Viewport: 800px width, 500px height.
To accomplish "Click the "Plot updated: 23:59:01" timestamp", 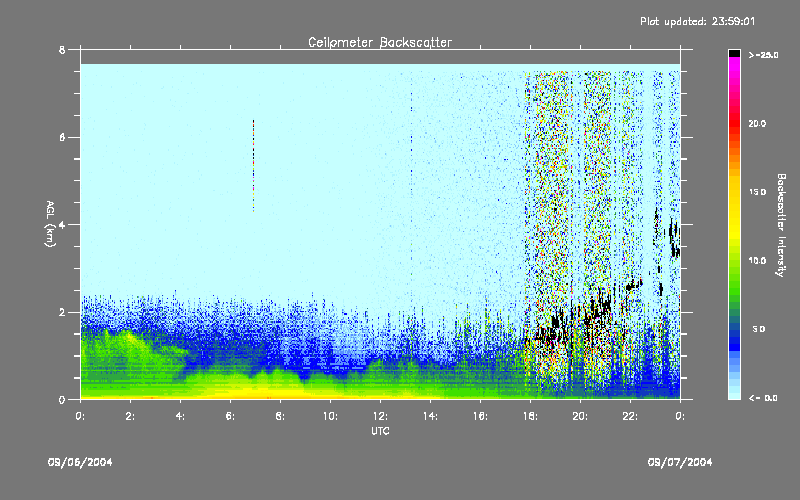I will [697, 21].
